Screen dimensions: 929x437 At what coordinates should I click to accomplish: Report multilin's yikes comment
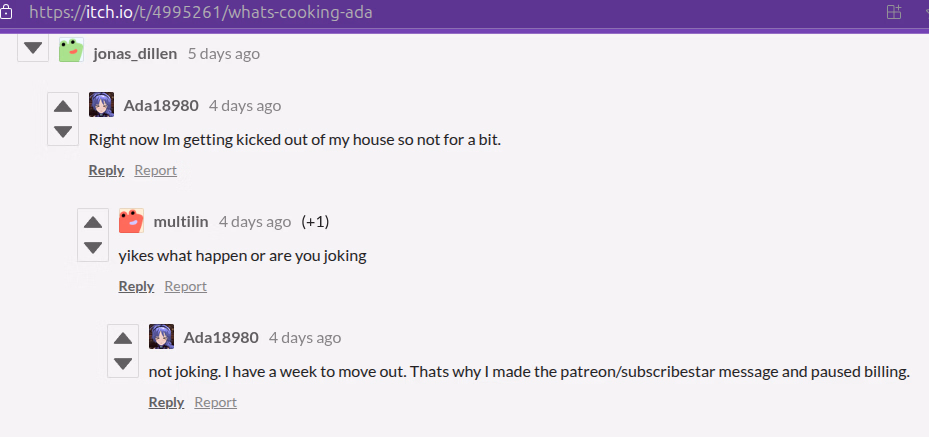[185, 286]
